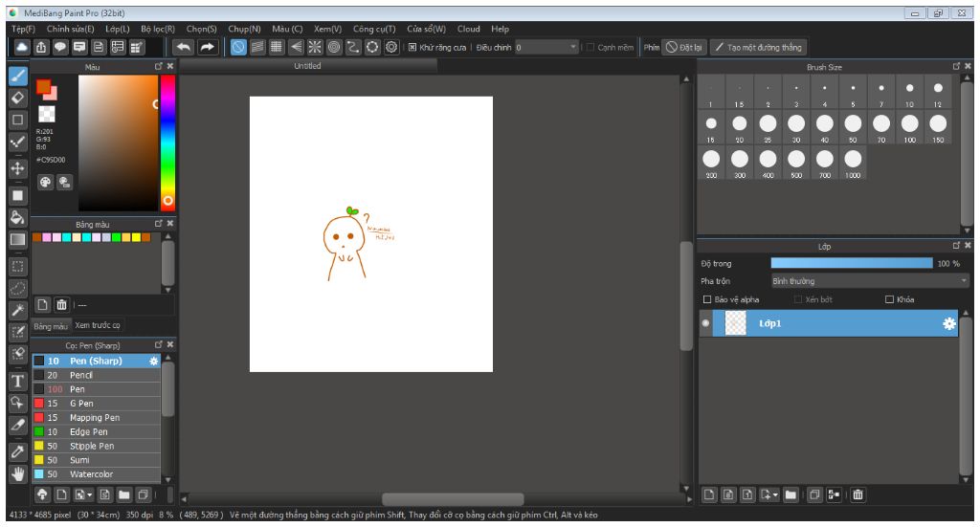Image resolution: width=980 pixels, height=527 pixels.
Task: Pick the Text tool
Action: [x=17, y=381]
